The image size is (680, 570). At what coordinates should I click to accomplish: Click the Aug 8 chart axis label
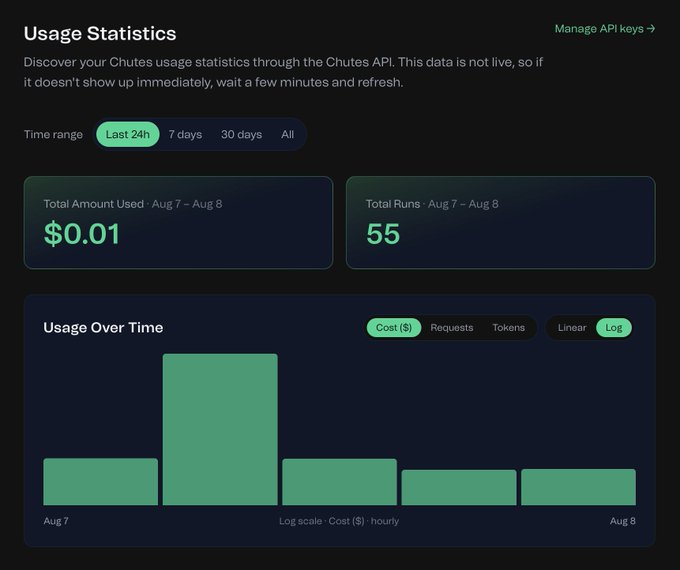[x=623, y=521]
